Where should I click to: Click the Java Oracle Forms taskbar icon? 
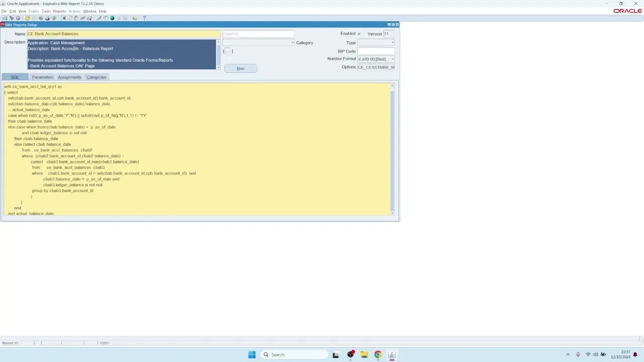pyautogui.click(x=392, y=354)
